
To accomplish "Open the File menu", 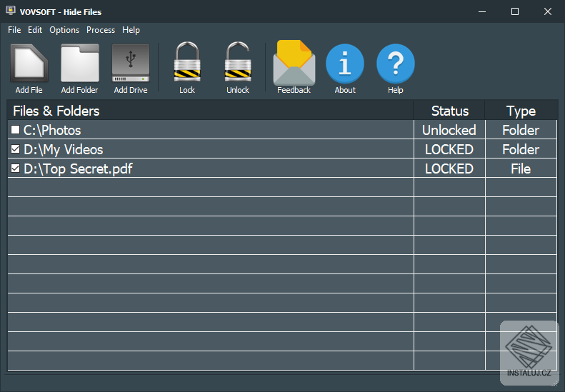I will pos(14,30).
